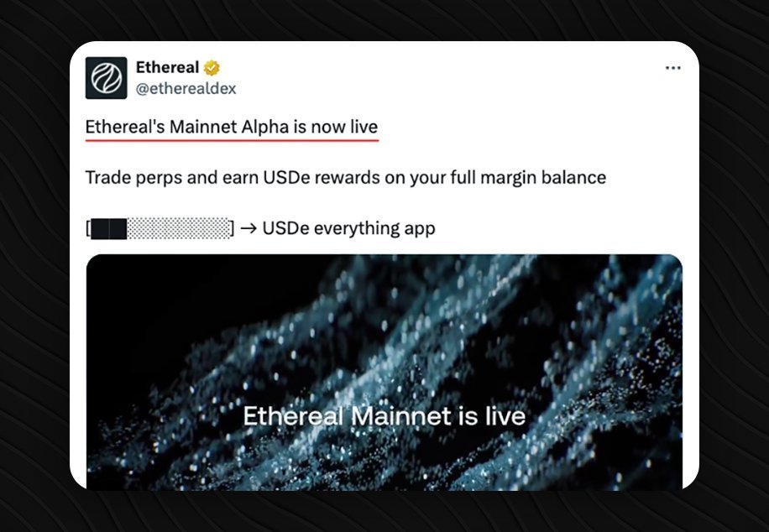Select the headline Ethereal's Mainnet Alpha is now live
Screen dimensions: 769x532
tap(232, 127)
